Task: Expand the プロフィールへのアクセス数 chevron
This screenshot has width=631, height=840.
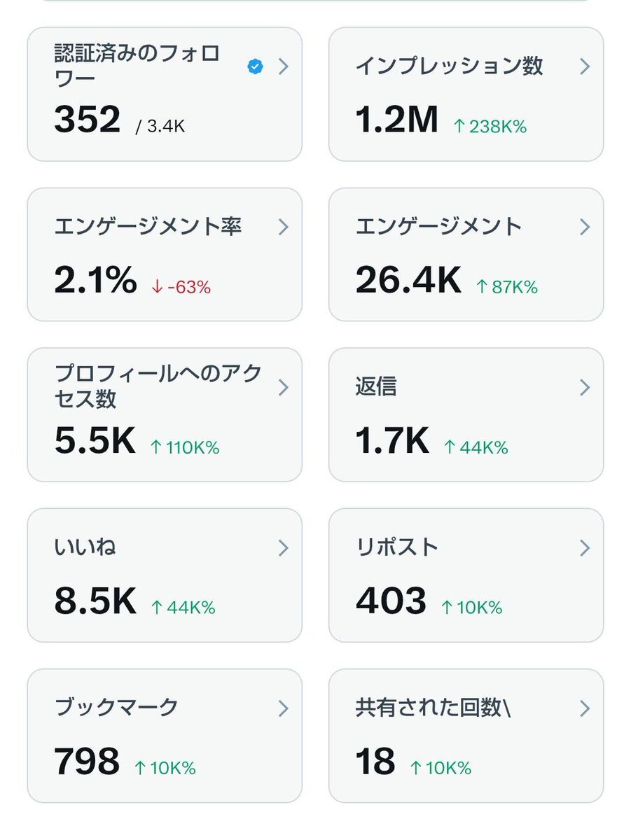Action: coord(283,387)
